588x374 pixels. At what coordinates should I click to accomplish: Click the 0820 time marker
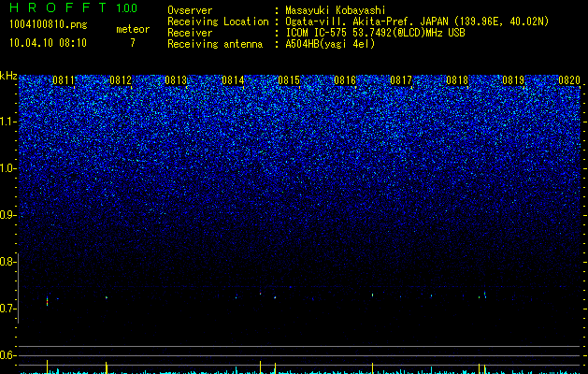(x=569, y=80)
